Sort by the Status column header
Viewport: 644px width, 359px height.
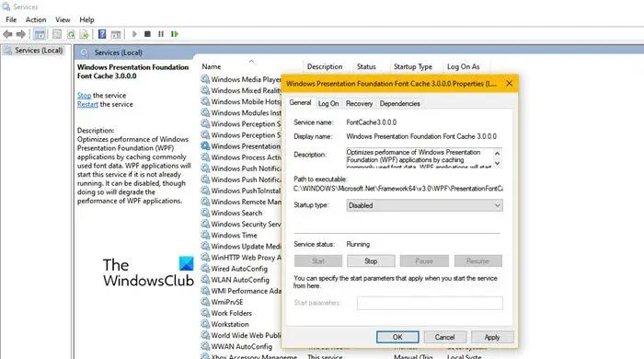[x=366, y=66]
